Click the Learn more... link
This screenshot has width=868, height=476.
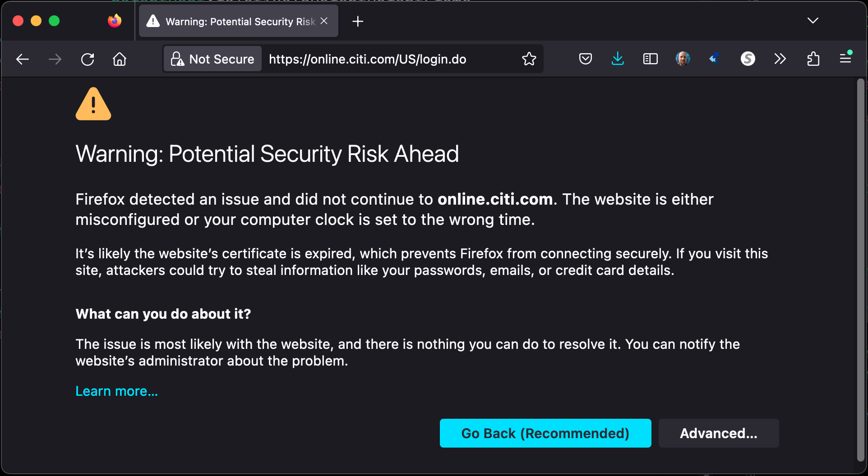coord(116,391)
